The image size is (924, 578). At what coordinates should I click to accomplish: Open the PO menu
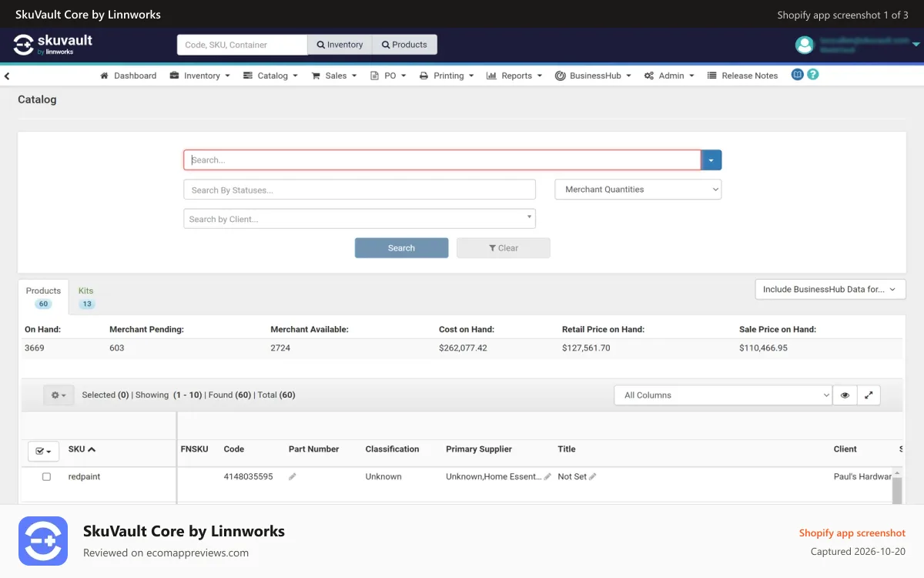pyautogui.click(x=389, y=76)
